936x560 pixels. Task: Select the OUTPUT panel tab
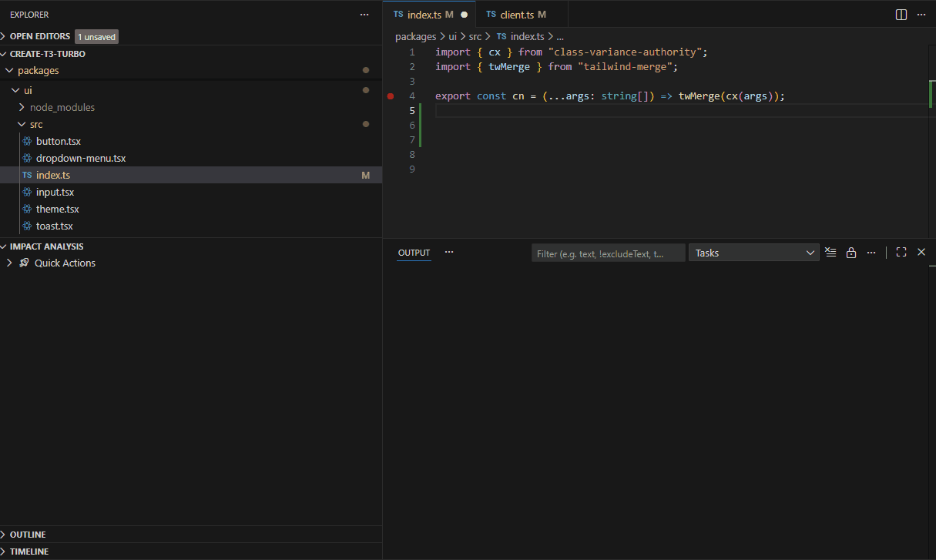pyautogui.click(x=414, y=253)
